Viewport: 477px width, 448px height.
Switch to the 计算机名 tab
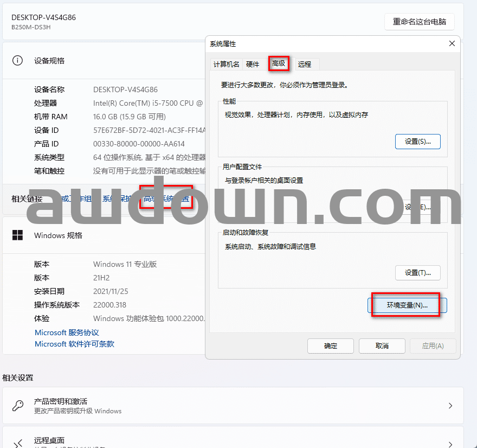(226, 64)
